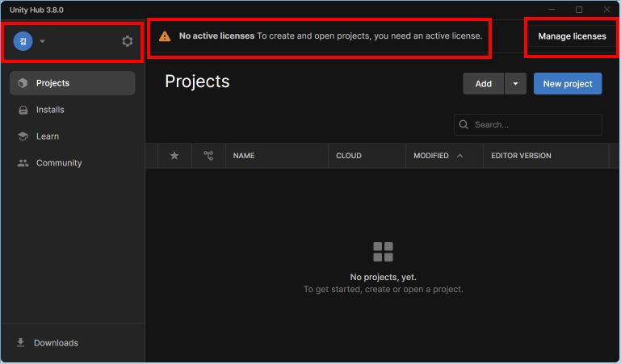
Task: Click the empty projects grid icon
Action: [x=383, y=252]
